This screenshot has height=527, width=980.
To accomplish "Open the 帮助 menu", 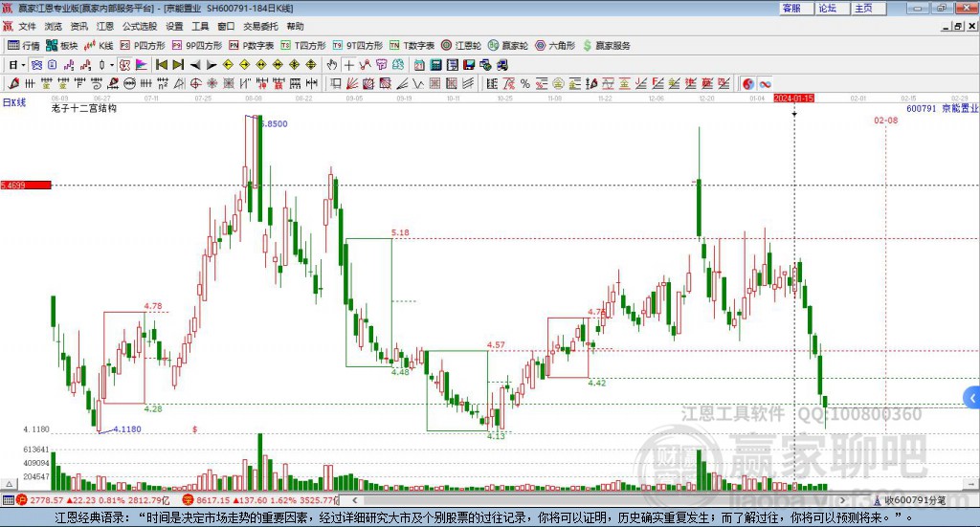I will (295, 26).
